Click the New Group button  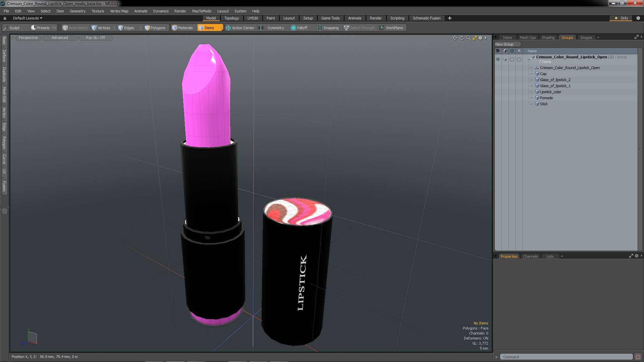(x=504, y=44)
